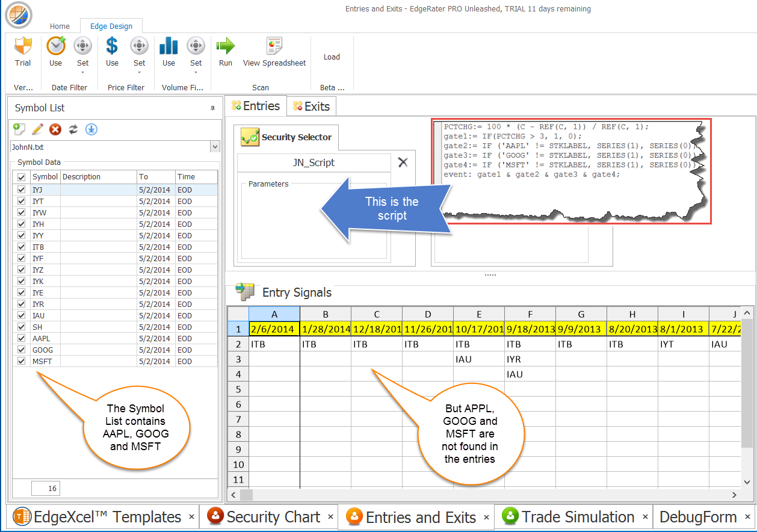Uncheck the IYT symbol checkbox
Image resolution: width=757 pixels, height=532 pixels.
point(22,201)
